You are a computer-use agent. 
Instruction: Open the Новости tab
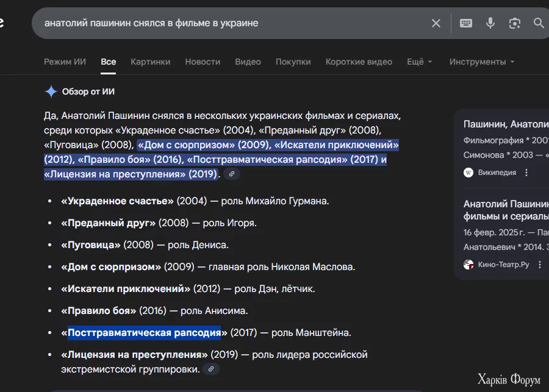(203, 62)
